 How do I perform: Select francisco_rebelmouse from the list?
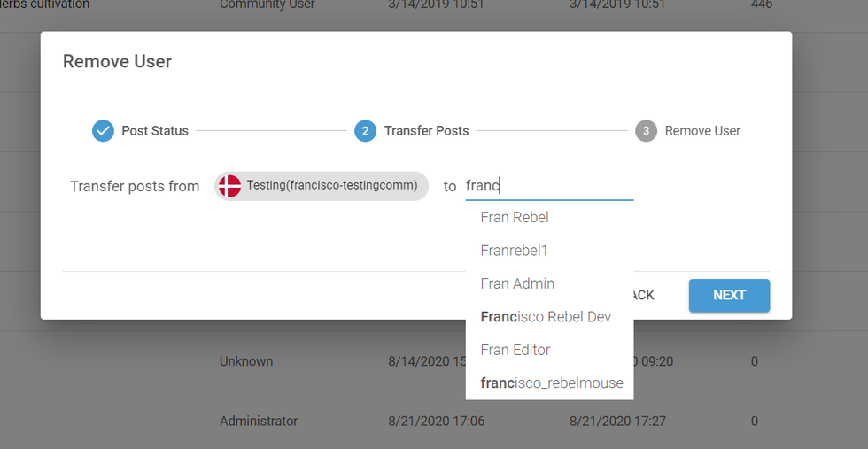[x=551, y=383]
